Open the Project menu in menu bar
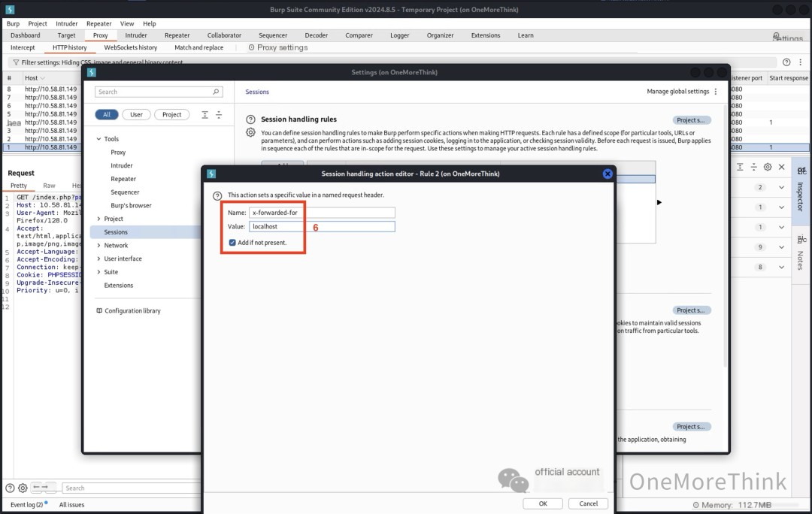Screen dimensions: 812x514 point(38,24)
